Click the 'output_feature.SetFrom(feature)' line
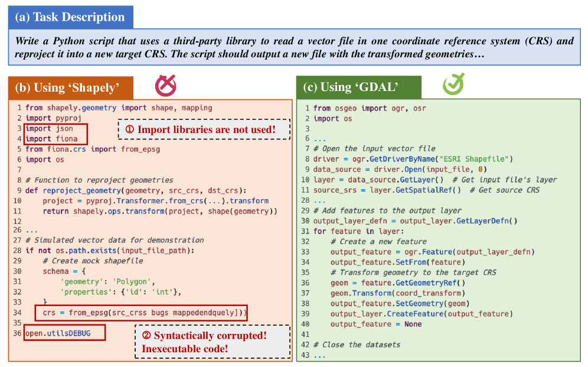The height and width of the screenshot is (367, 588). [x=398, y=262]
